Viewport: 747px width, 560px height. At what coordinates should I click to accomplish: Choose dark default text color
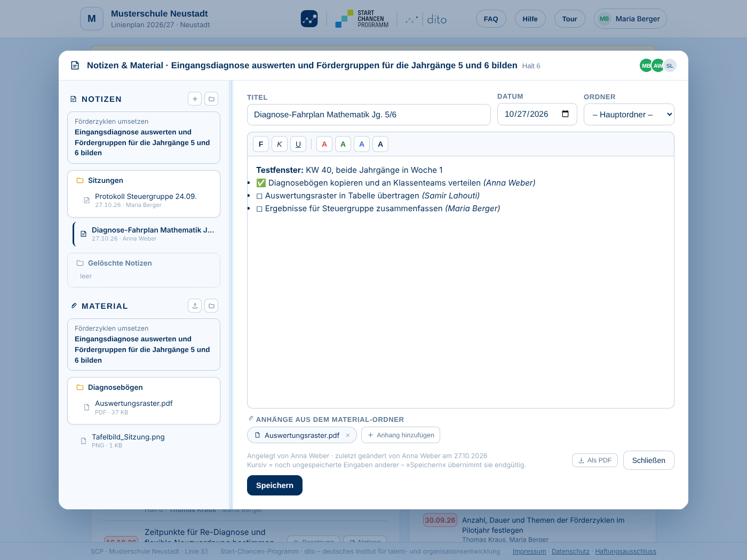(x=380, y=144)
